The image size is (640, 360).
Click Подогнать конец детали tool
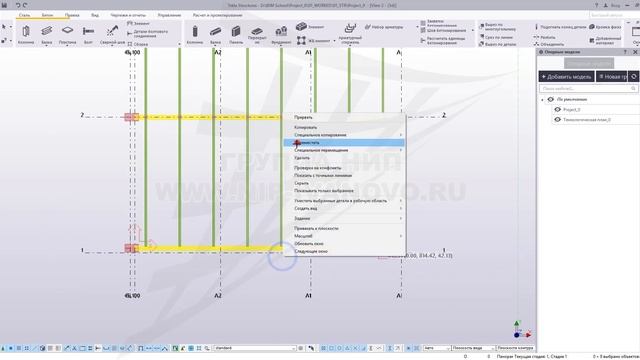(x=560, y=27)
